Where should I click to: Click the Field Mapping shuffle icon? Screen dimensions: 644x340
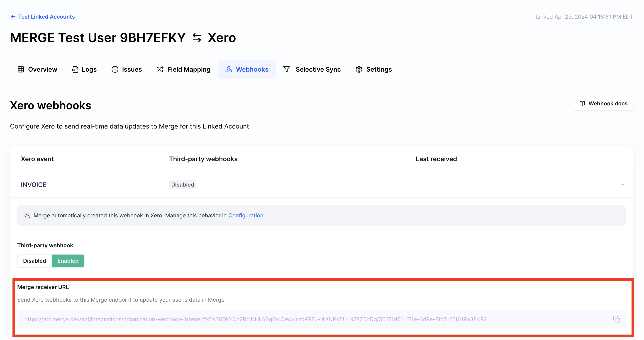160,69
